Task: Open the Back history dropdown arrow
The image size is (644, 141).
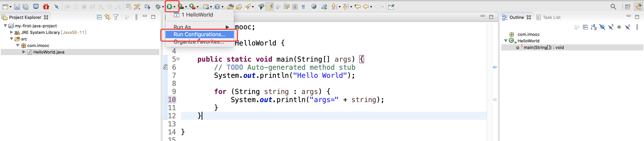Action: [371, 7]
